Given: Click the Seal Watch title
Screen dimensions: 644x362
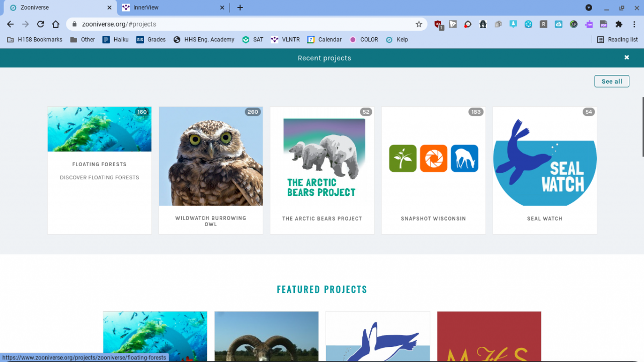Looking at the screenshot, I should [x=545, y=219].
